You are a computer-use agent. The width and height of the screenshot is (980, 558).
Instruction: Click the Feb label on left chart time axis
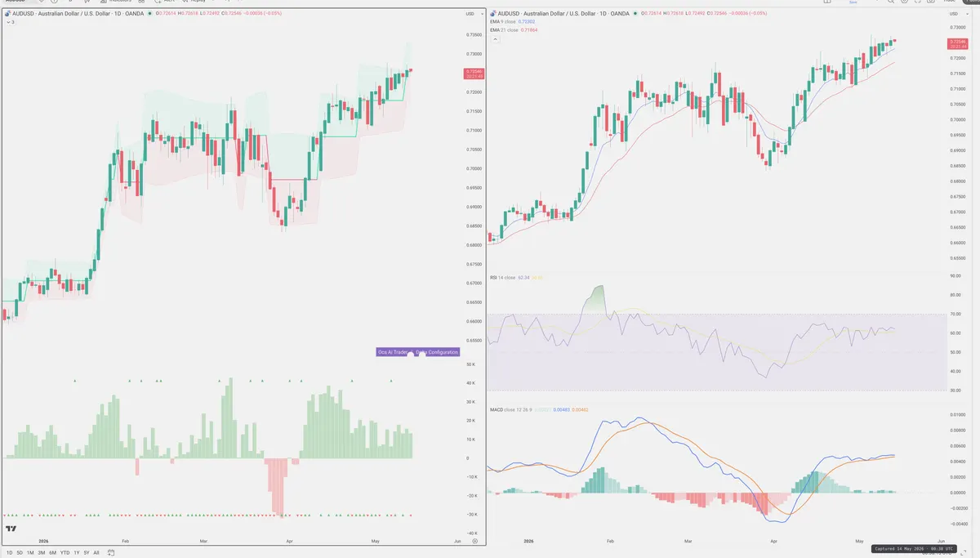coord(125,541)
